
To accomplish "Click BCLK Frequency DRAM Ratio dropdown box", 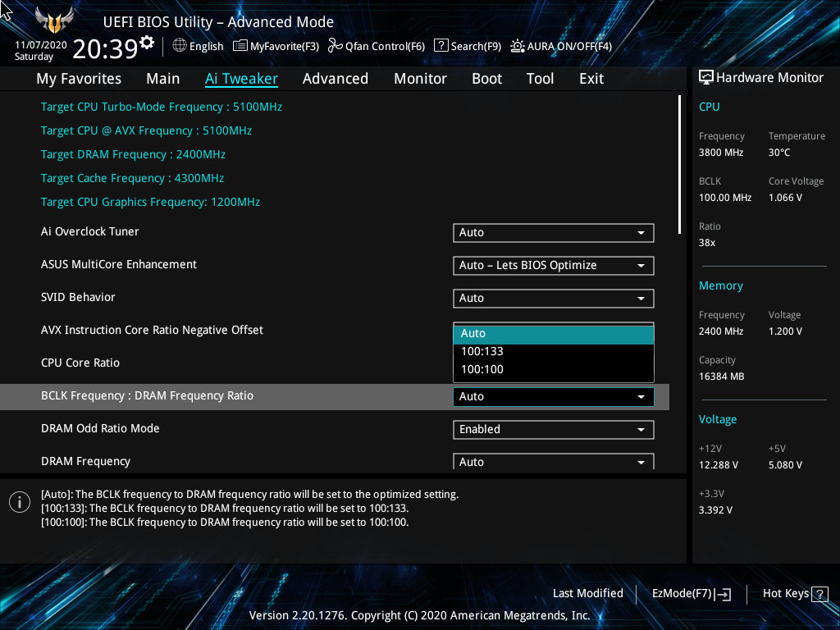I will tap(554, 397).
